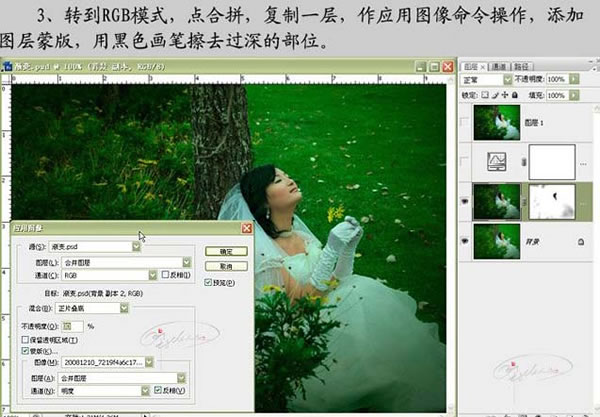Open the mask Image dropdown
The height and width of the screenshot is (417, 600).
[x=149, y=362]
